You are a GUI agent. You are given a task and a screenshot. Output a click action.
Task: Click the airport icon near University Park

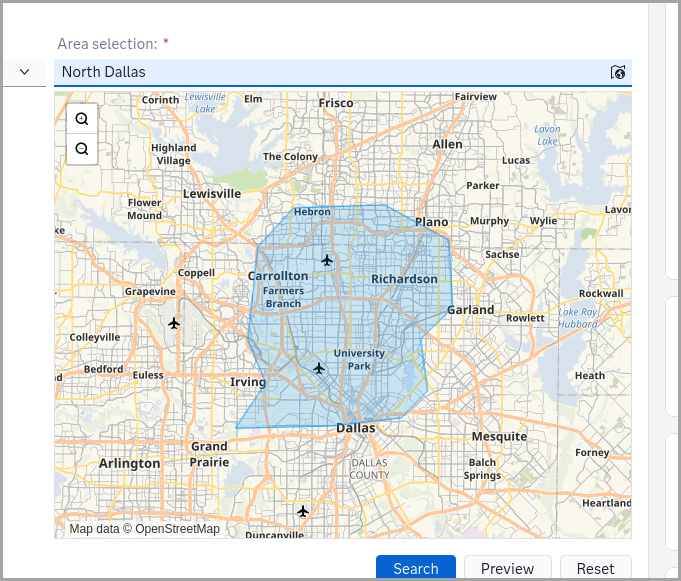319,369
